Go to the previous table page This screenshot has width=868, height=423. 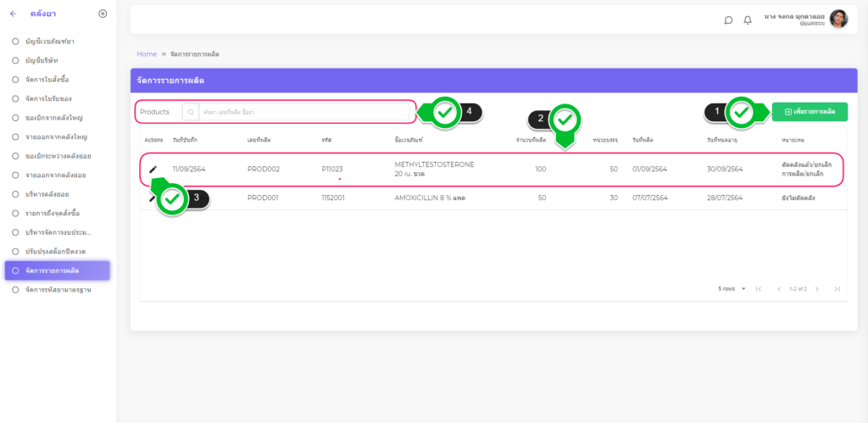(778, 289)
